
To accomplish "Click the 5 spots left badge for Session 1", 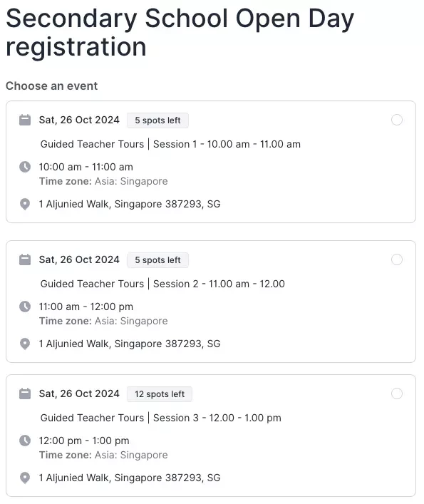I will click(x=157, y=120).
